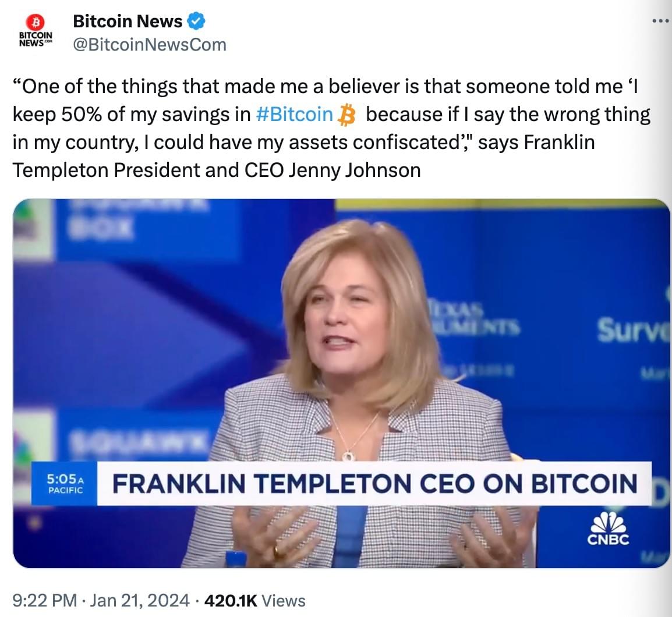Click the Bitcoin News display name
The height and width of the screenshot is (617, 672).
point(128,22)
